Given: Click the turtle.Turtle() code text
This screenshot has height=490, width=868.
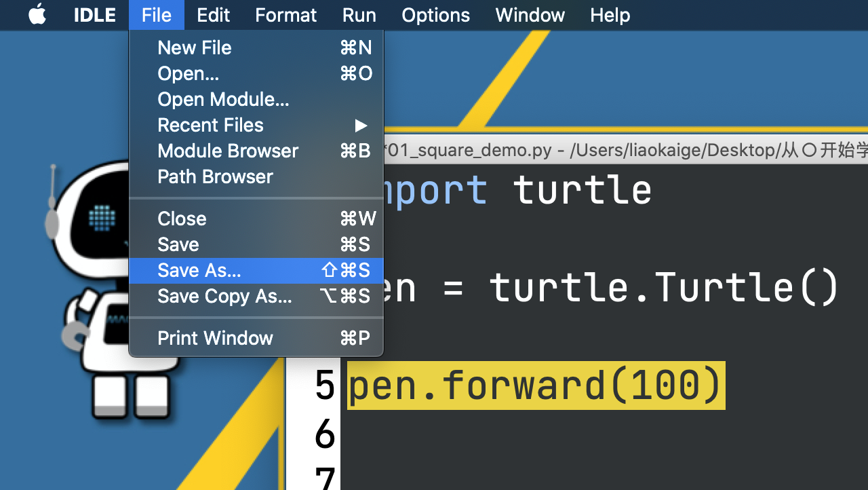Looking at the screenshot, I should coord(664,286).
